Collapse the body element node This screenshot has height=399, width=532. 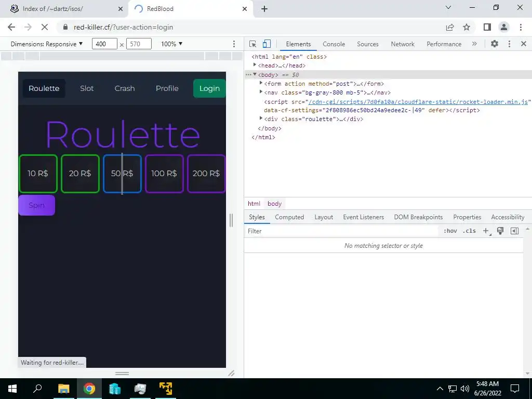(x=255, y=75)
